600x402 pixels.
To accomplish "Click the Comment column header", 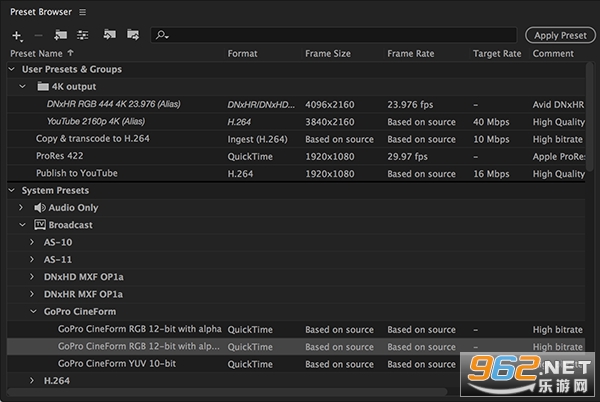I will (553, 54).
